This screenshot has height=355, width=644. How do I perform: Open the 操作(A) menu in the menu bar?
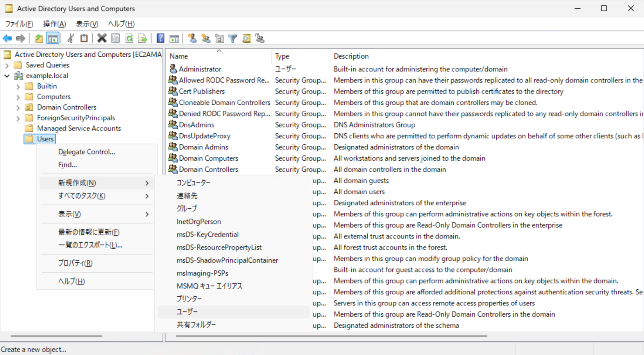click(54, 24)
